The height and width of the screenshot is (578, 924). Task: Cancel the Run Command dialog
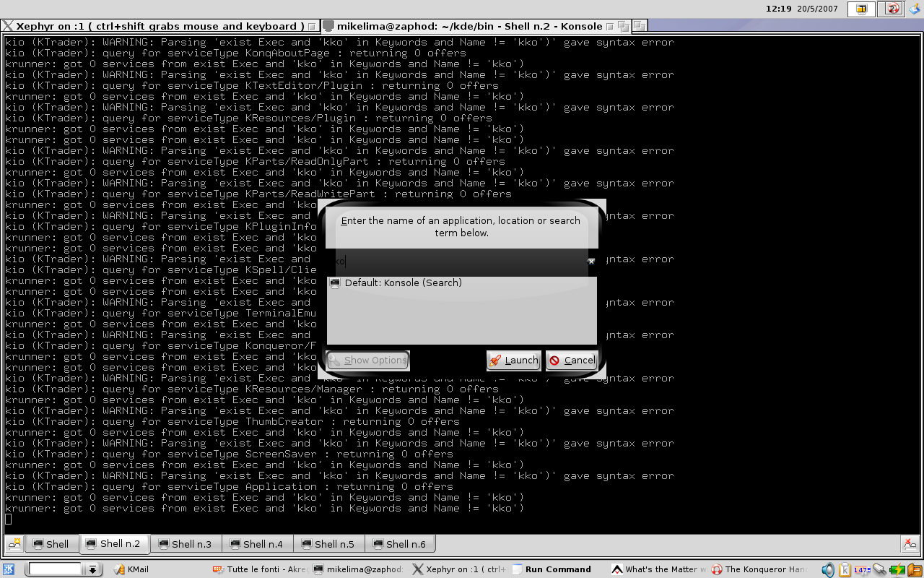[572, 361]
